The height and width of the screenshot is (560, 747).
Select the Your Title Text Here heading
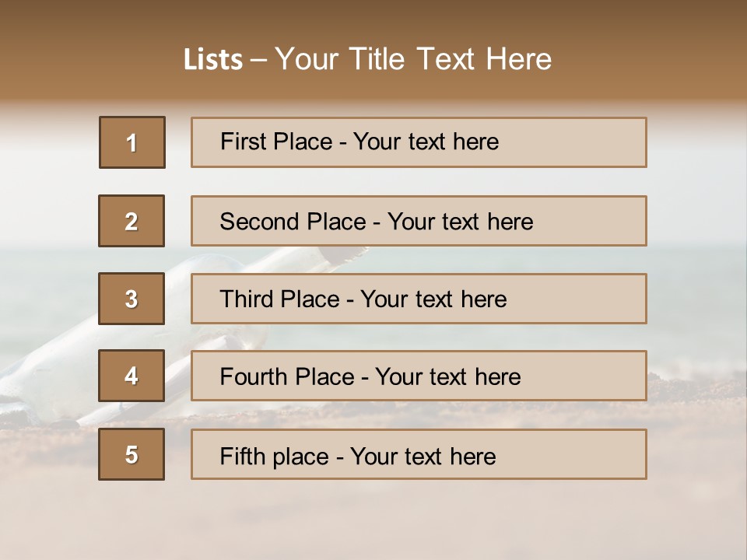coord(413,60)
